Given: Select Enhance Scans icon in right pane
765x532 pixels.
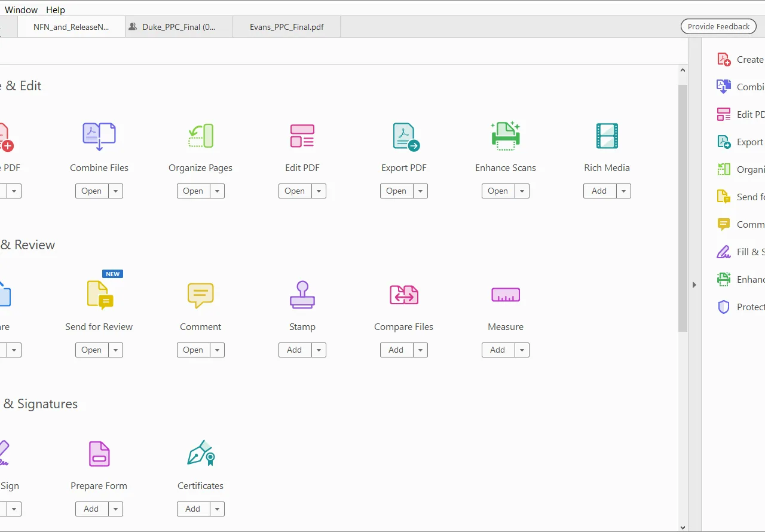Looking at the screenshot, I should click(724, 279).
